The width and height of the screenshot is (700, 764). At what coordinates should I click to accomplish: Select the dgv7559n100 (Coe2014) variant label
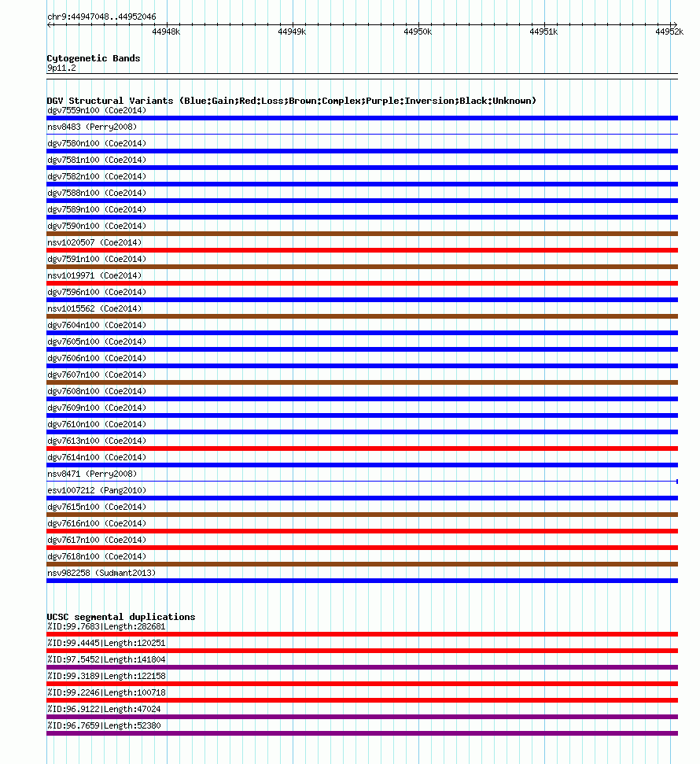point(97,111)
